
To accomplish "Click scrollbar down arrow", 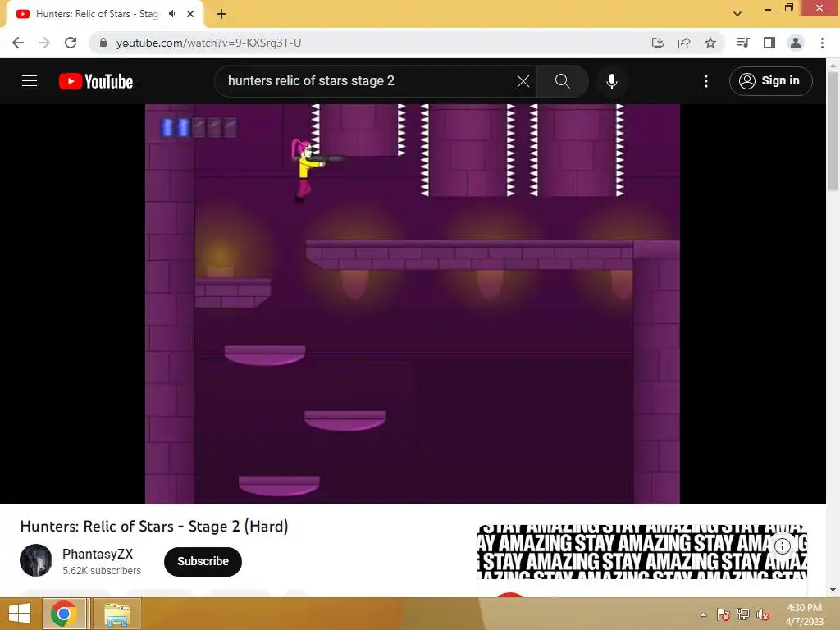I will click(833, 590).
